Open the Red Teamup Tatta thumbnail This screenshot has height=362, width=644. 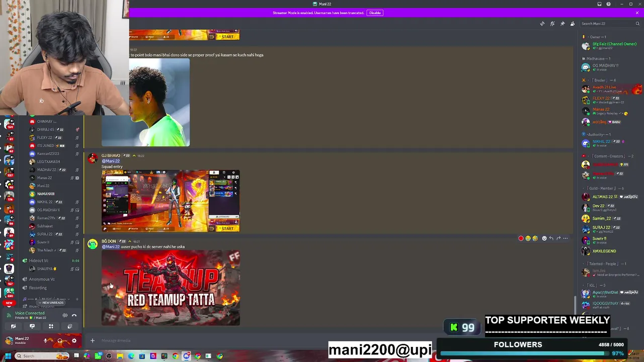[x=171, y=288]
